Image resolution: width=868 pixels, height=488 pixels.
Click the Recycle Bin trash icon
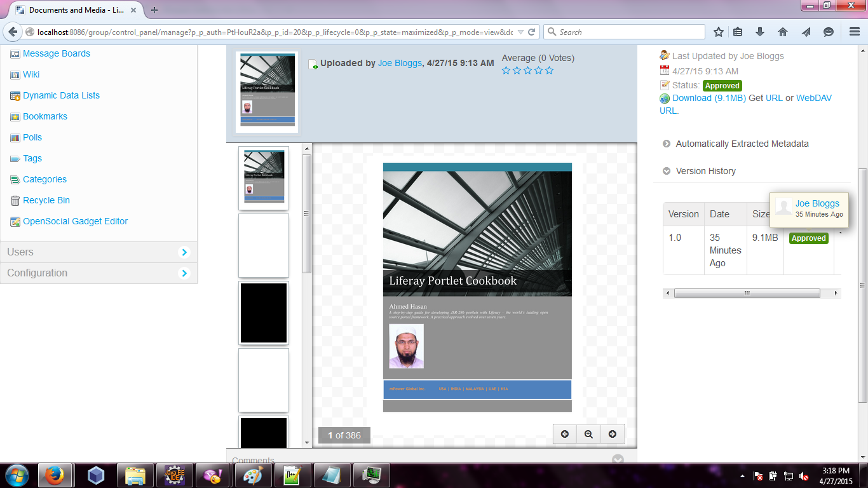[15, 201]
